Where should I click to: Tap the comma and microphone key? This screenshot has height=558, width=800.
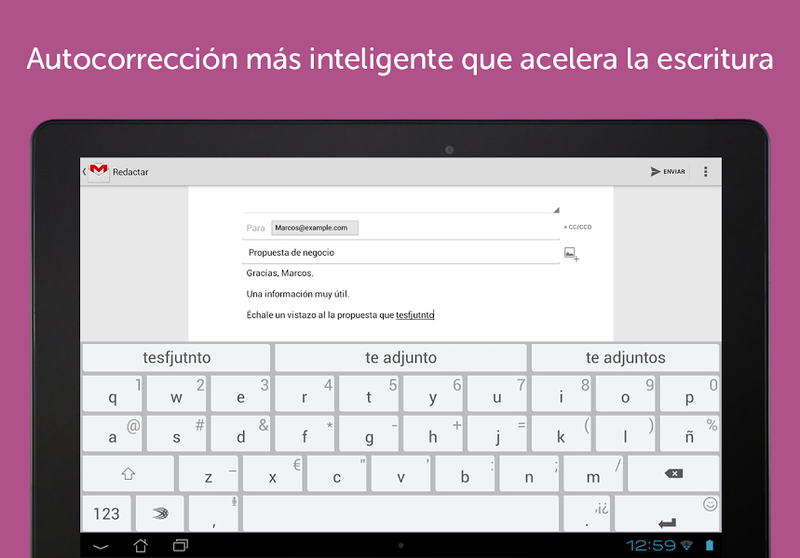[x=213, y=514]
